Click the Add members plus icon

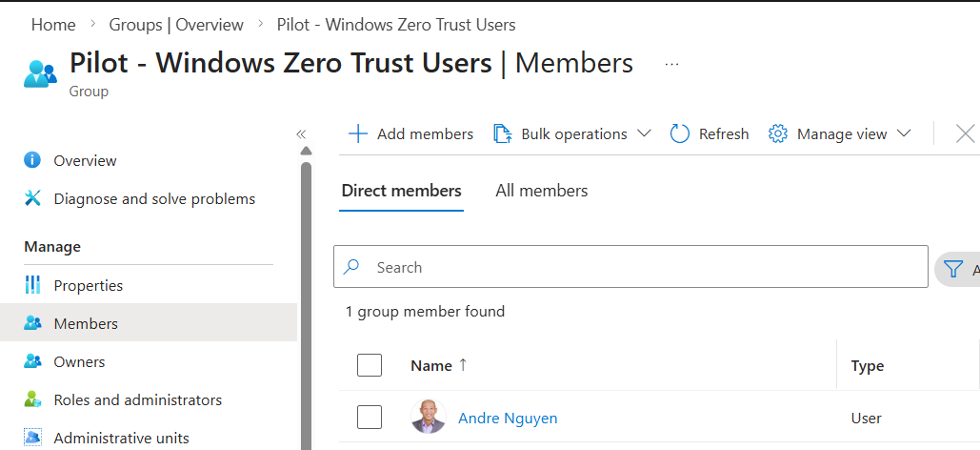click(358, 134)
